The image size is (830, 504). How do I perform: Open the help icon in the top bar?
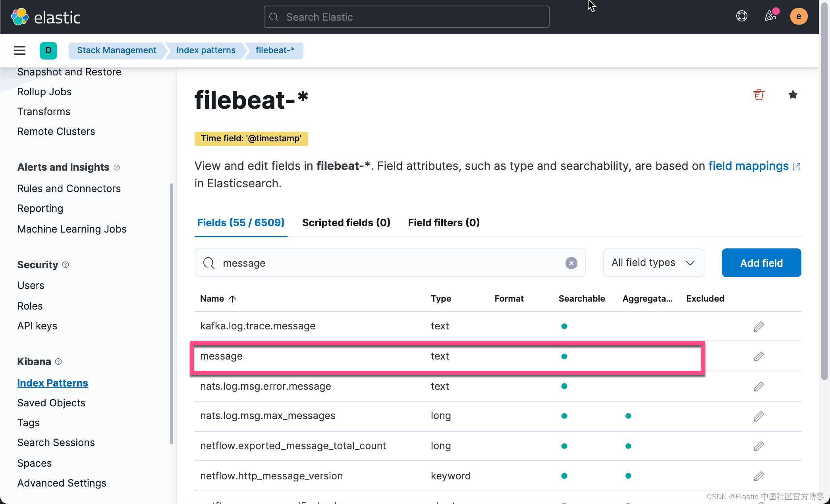(741, 16)
